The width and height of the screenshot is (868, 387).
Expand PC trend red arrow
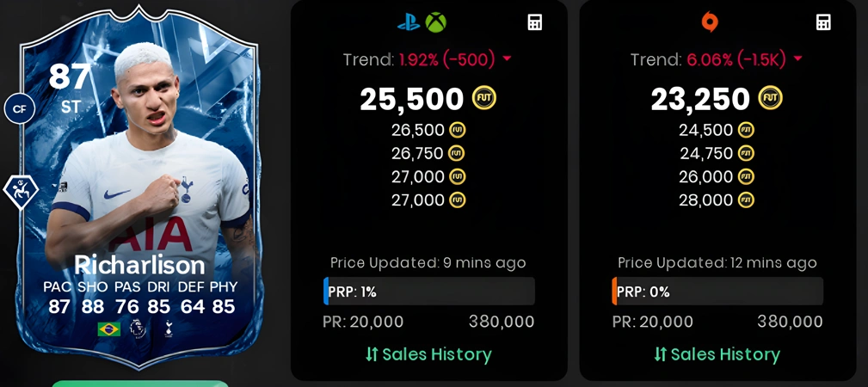pyautogui.click(x=797, y=58)
